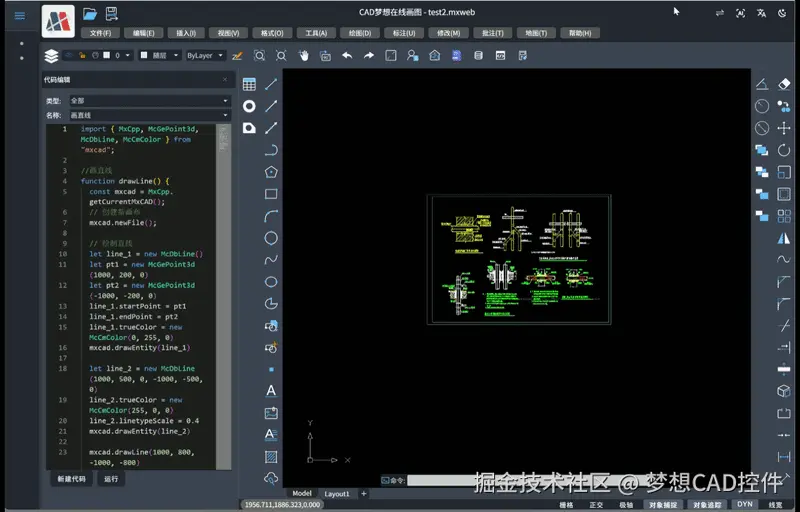Open the 文件(F) menu
Screen dimensions: 800x512
tap(100, 33)
